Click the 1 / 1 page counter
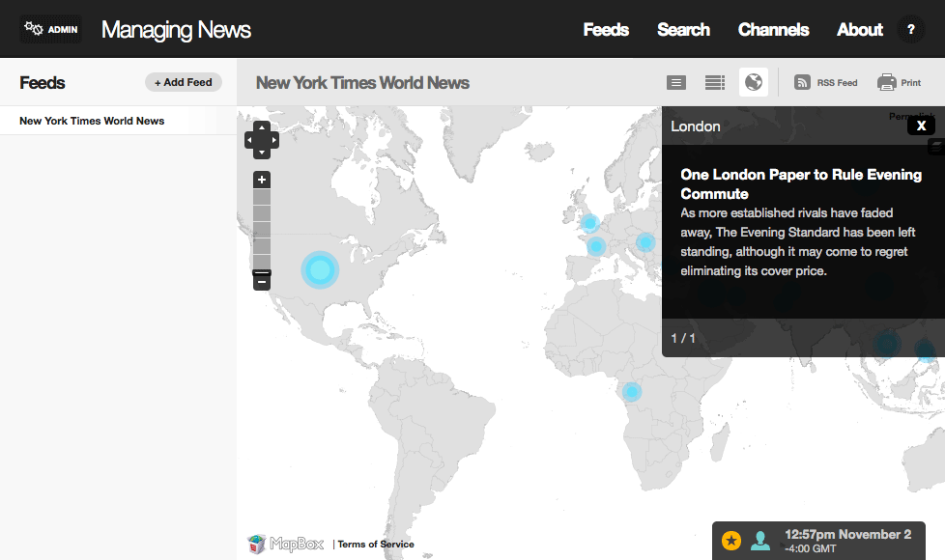 coord(683,338)
